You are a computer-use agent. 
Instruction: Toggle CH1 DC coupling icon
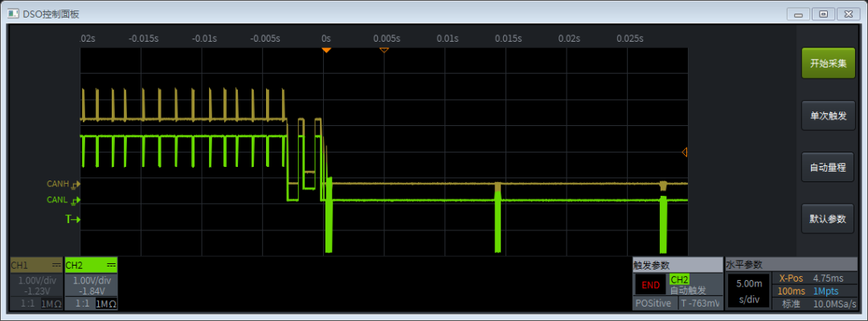tap(56, 266)
